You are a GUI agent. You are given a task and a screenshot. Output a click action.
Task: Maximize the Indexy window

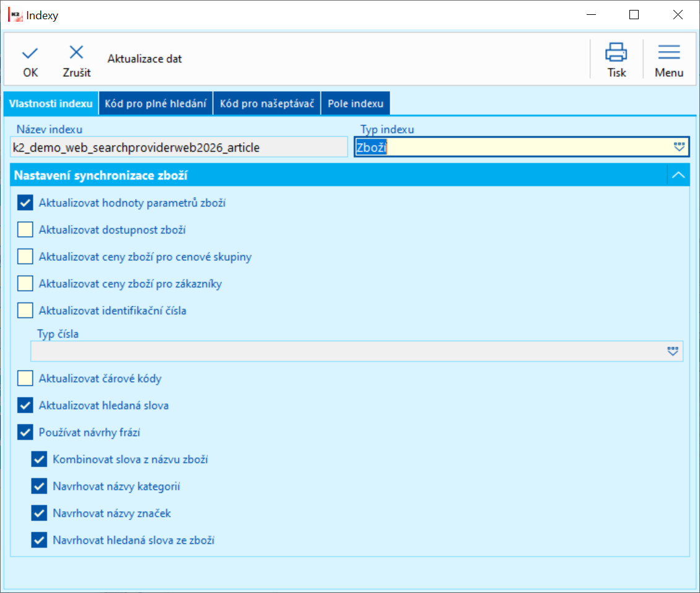(x=634, y=15)
